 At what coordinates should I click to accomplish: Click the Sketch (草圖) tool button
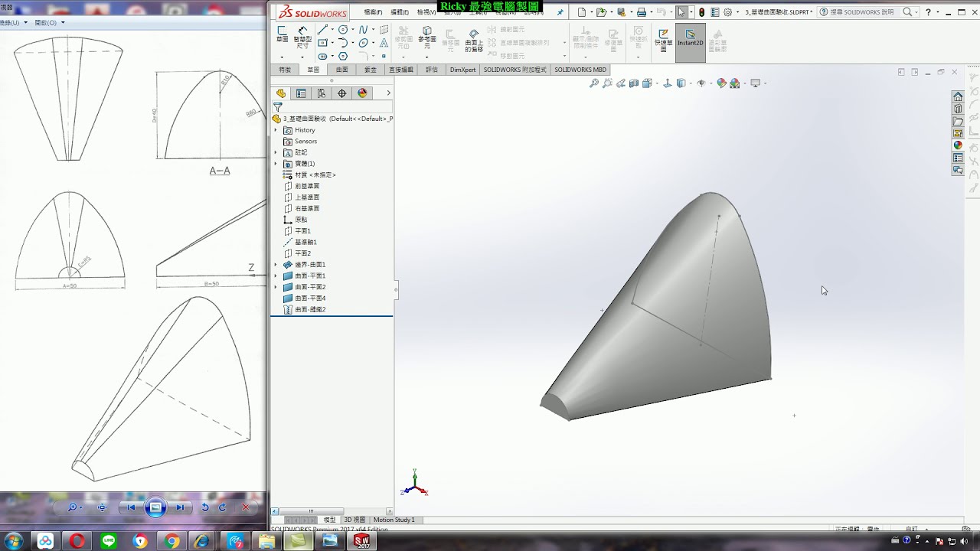click(282, 34)
